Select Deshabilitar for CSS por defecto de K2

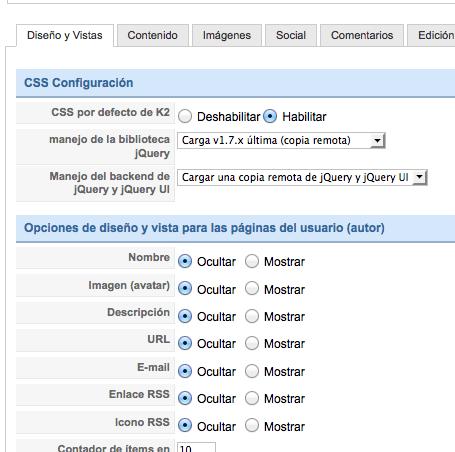[x=185, y=117]
